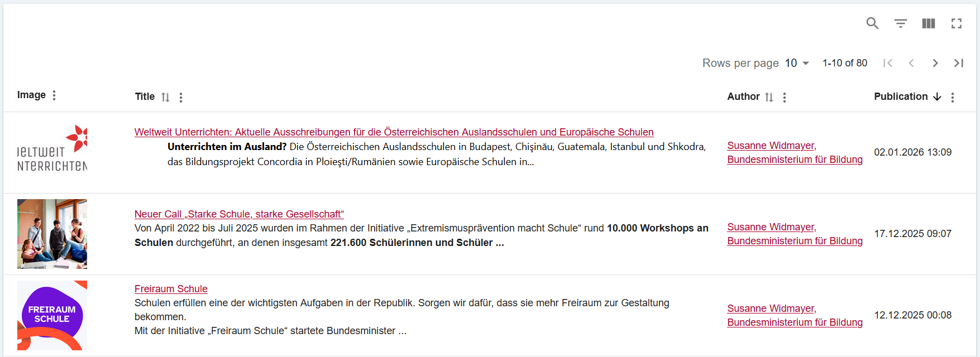Open Publication column options menu

(953, 98)
